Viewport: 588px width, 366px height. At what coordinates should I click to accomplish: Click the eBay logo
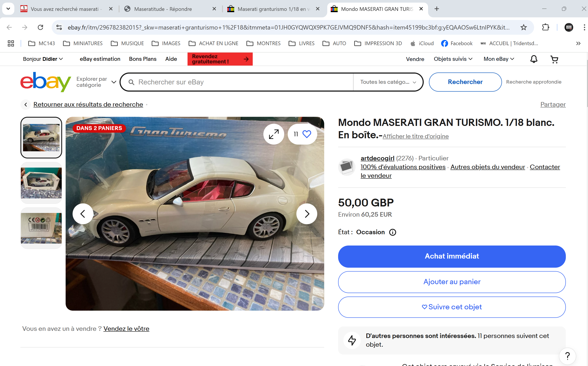coord(46,82)
